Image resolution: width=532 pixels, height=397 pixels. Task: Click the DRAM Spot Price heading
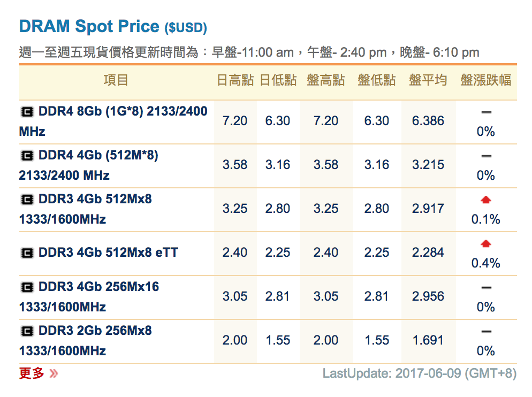click(x=89, y=26)
